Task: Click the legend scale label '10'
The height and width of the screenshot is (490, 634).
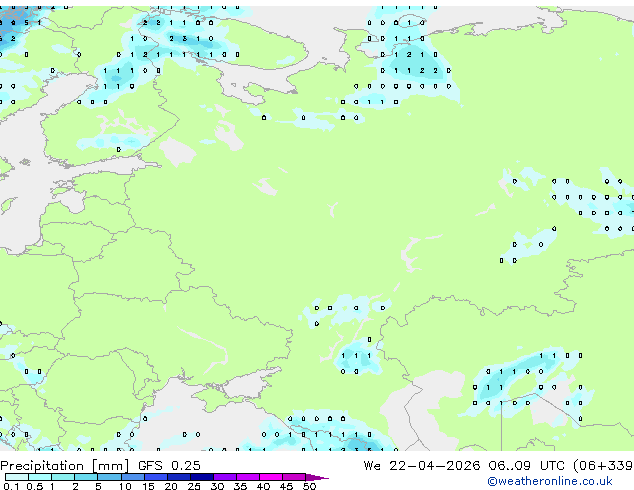Action: point(125,486)
